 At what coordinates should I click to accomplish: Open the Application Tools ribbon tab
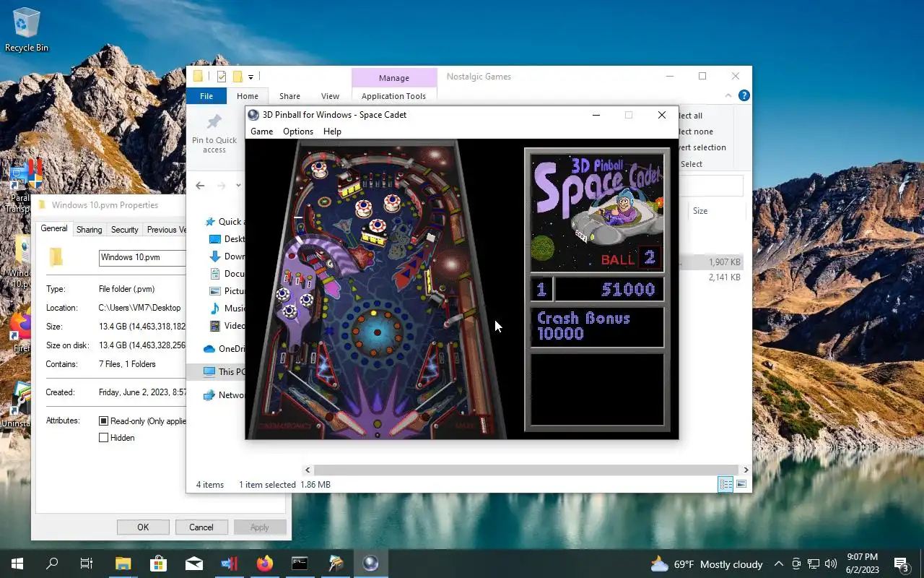394,96
